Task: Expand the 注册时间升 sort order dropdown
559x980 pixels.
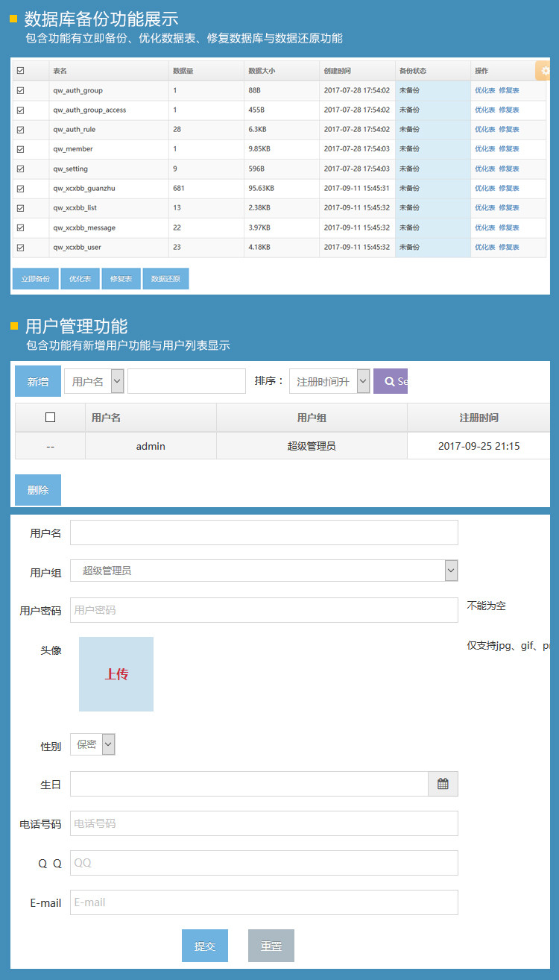Action: [x=329, y=381]
